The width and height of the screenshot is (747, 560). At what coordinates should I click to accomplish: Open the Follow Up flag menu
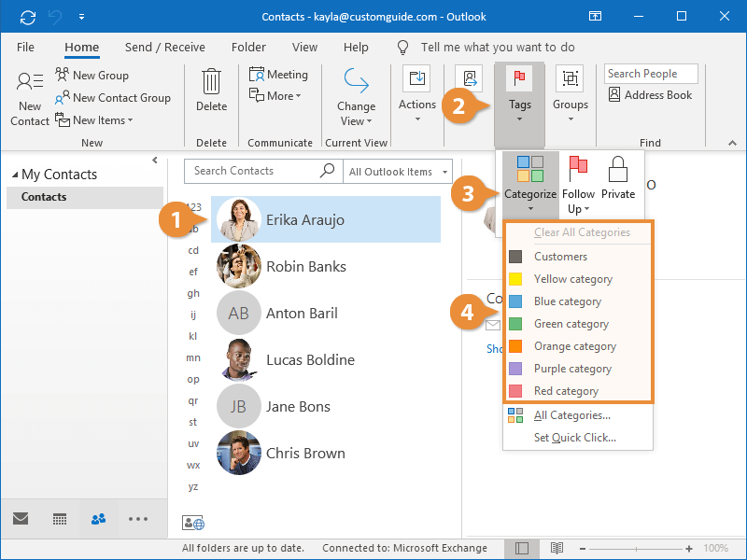(x=578, y=184)
